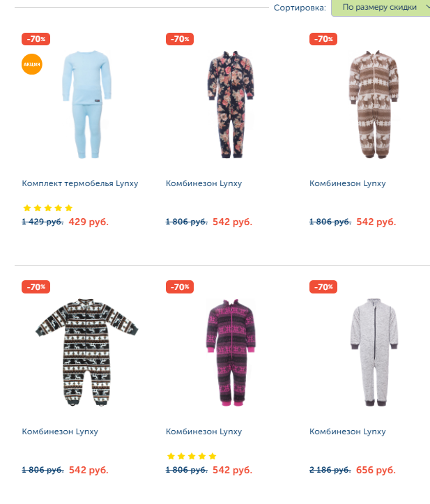430x504 pixels.
Task: Open the floral navy jumpsuit image
Action: click(x=231, y=104)
